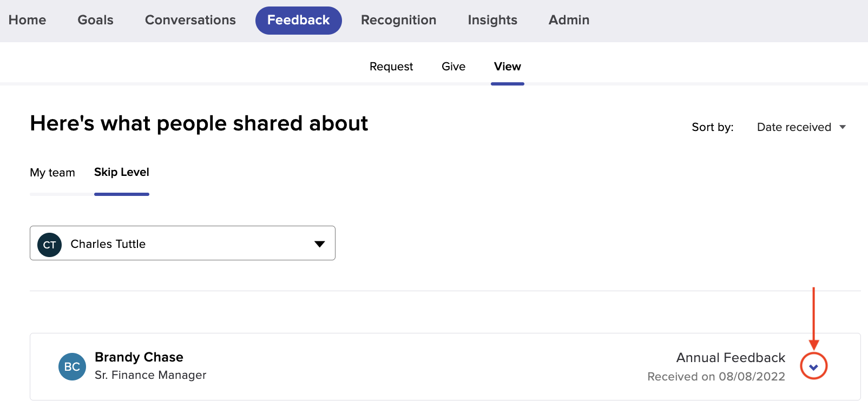
Task: Click the Annual Feedback title
Action: (731, 358)
